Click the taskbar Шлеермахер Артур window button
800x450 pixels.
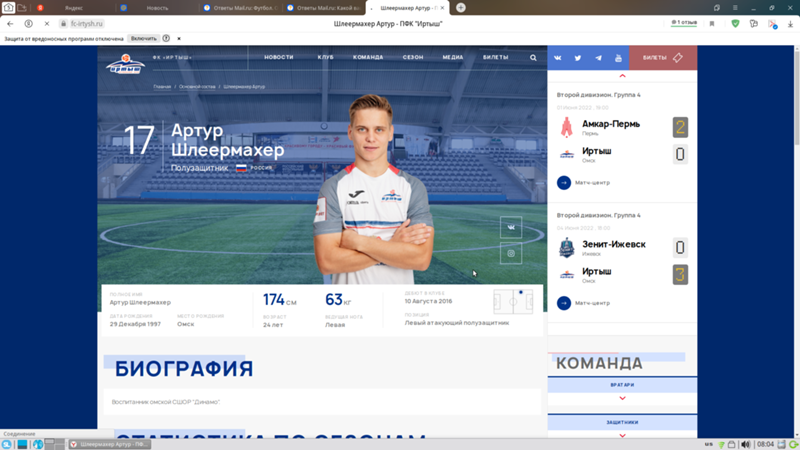[110, 444]
